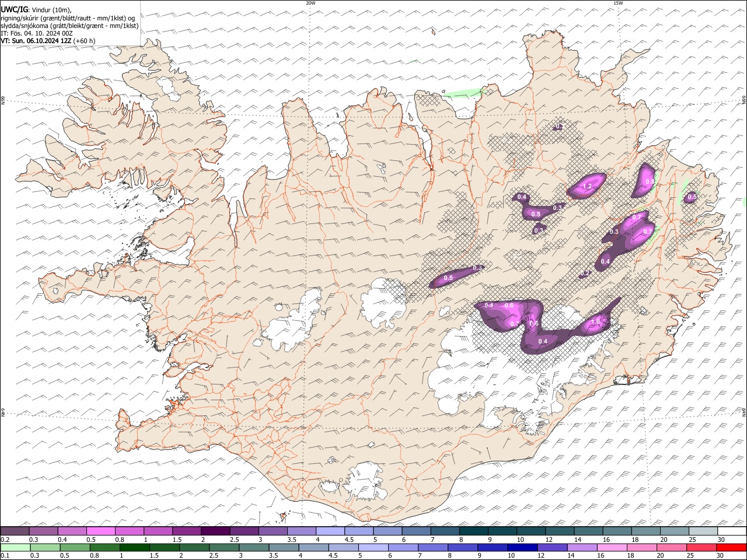Pick the light lavender 4 swatch in upper legend
Image resolution: width=747 pixels, height=560 pixels.
click(330, 531)
